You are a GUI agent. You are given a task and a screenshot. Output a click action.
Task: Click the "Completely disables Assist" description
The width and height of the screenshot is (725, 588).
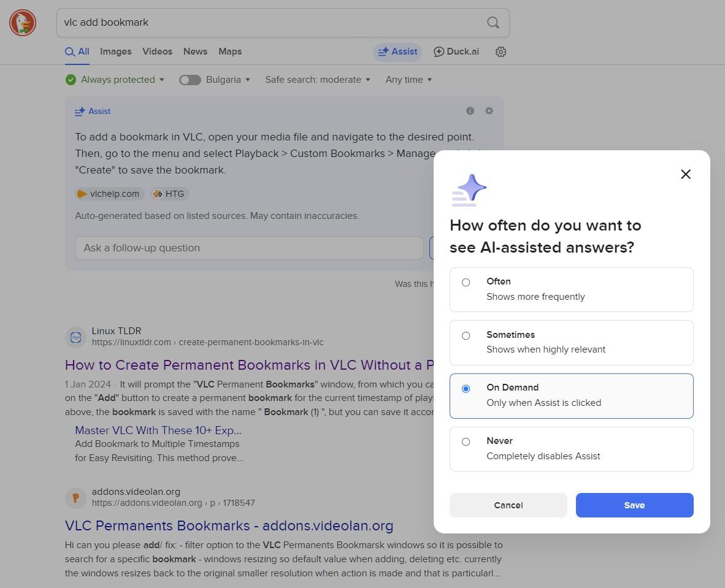click(x=543, y=456)
